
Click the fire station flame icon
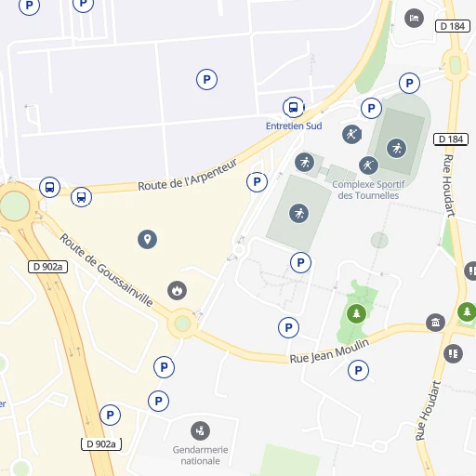click(x=177, y=290)
